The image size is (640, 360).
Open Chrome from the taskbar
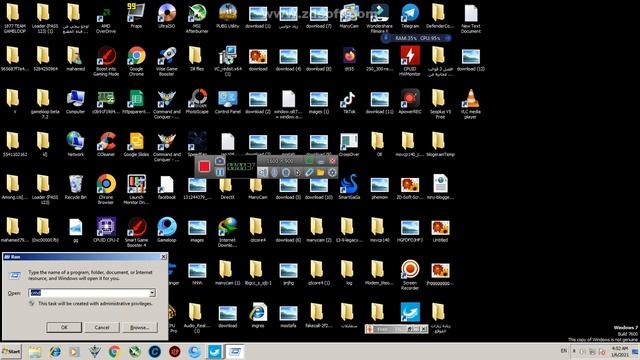pyautogui.click(x=115, y=351)
